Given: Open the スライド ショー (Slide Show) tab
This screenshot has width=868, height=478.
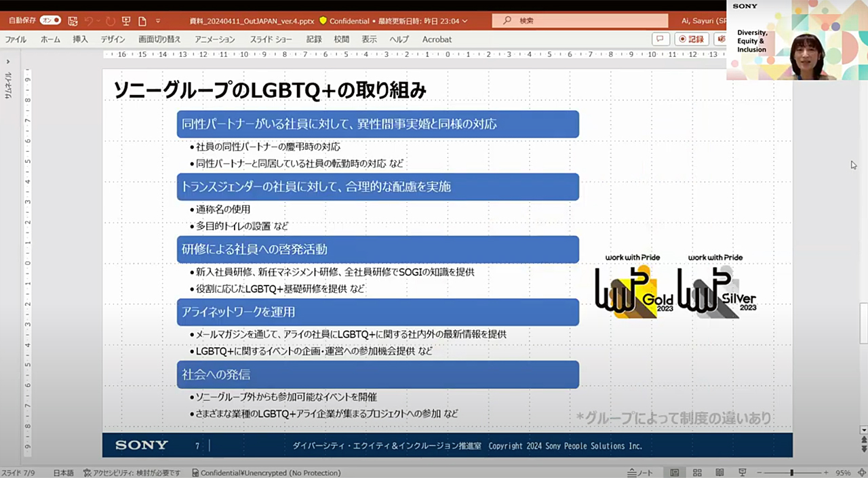Looking at the screenshot, I should click(x=271, y=39).
